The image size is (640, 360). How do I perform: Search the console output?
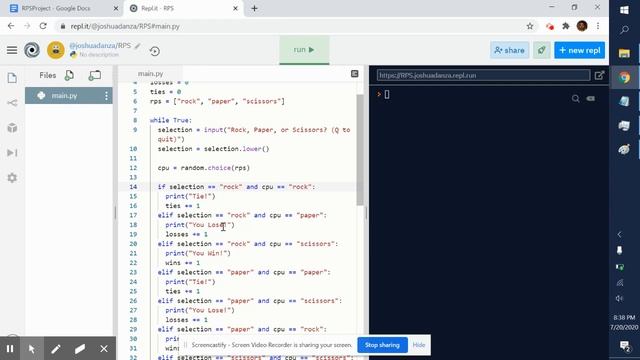(576, 98)
